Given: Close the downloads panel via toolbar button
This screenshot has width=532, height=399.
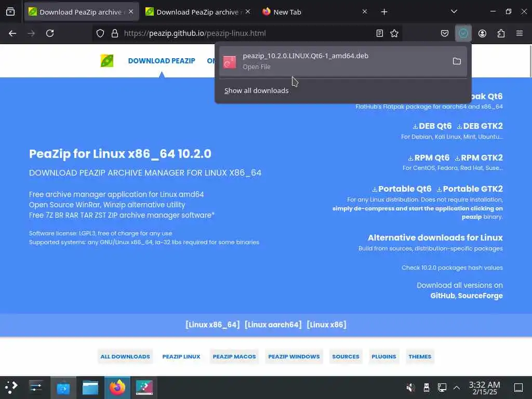Looking at the screenshot, I should pos(463,33).
